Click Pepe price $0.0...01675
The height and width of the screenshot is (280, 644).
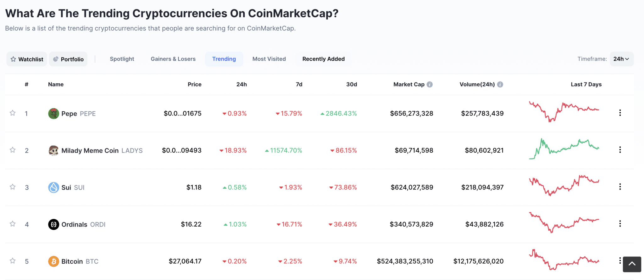pyautogui.click(x=183, y=113)
